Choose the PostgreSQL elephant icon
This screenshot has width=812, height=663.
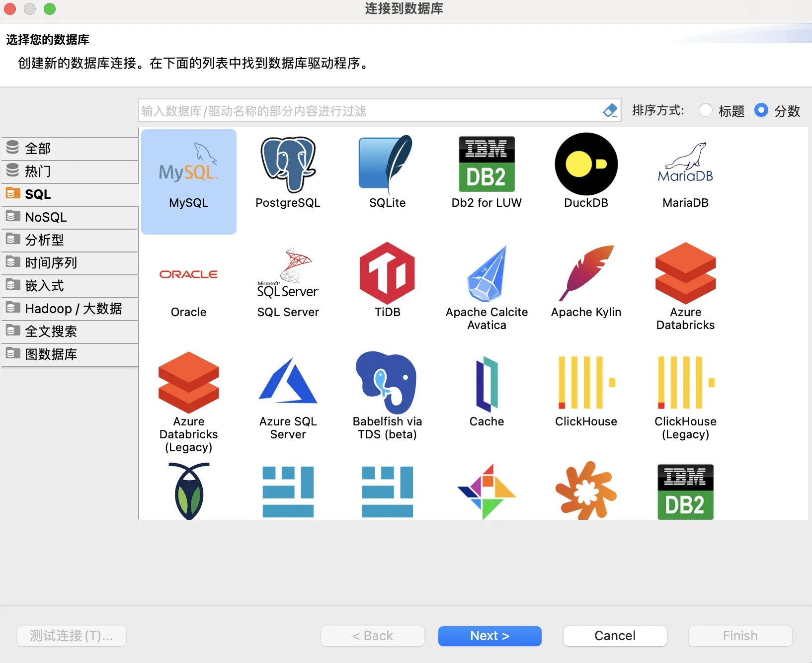pos(288,164)
